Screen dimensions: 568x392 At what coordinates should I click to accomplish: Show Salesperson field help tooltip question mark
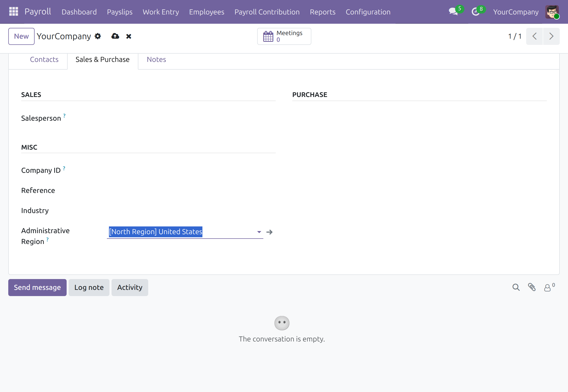coord(64,116)
